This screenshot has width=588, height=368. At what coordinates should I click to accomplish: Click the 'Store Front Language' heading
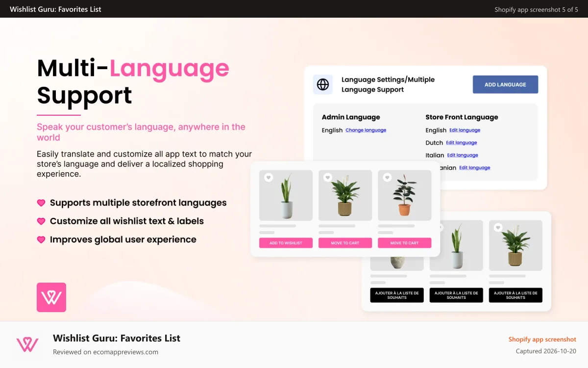point(462,117)
